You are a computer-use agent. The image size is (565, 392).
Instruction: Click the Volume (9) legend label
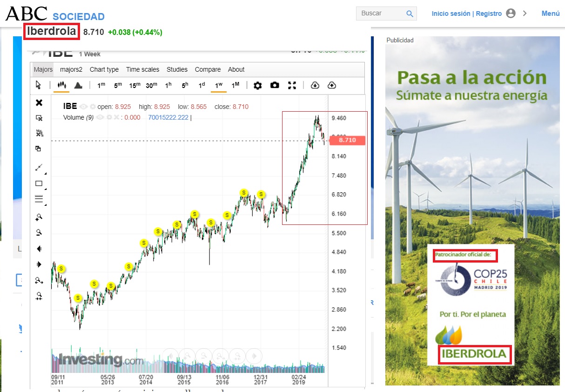pos(78,117)
